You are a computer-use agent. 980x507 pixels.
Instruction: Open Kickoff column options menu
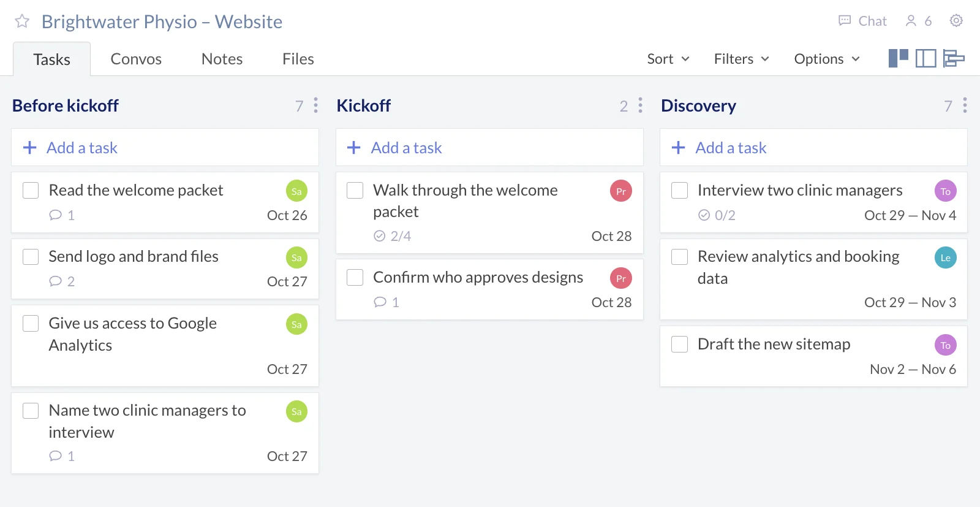(x=641, y=105)
